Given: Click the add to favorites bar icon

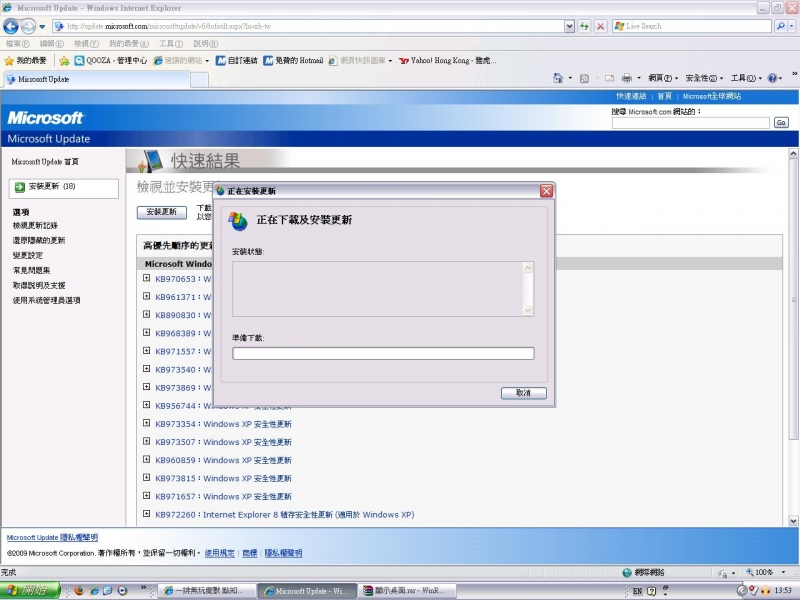Looking at the screenshot, I should (64, 61).
